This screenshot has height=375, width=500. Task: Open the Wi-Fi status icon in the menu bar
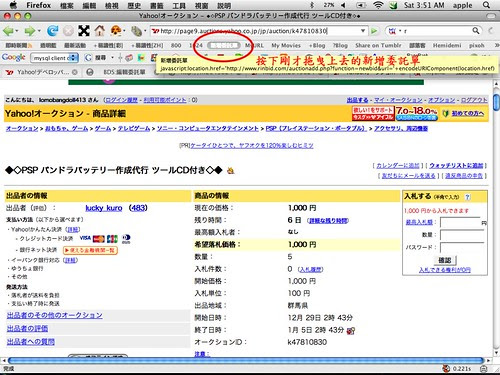point(378,5)
